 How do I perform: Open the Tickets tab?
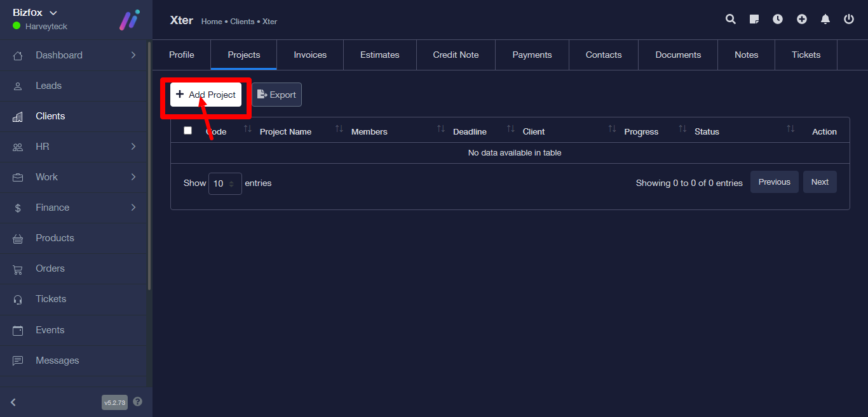[x=806, y=55]
